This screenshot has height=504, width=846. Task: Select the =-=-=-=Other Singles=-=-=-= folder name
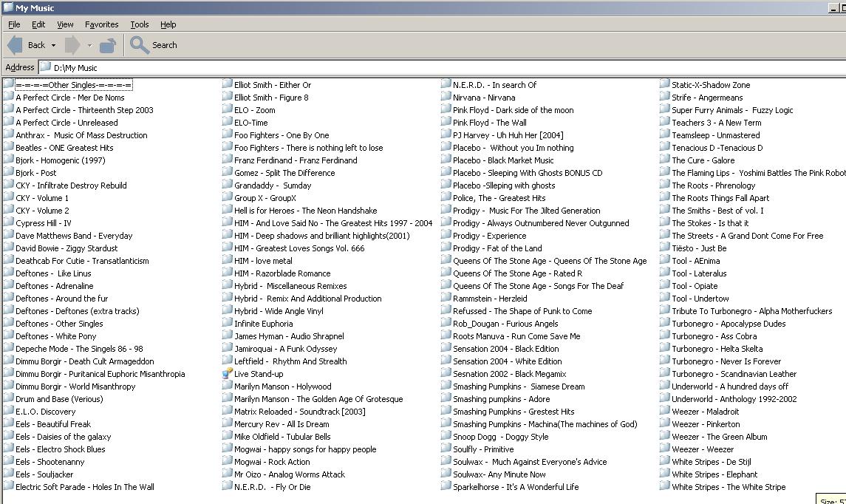(x=73, y=85)
